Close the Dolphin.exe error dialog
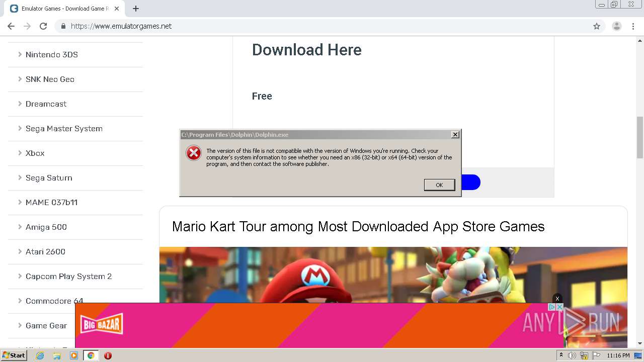The image size is (644, 362). tap(455, 134)
